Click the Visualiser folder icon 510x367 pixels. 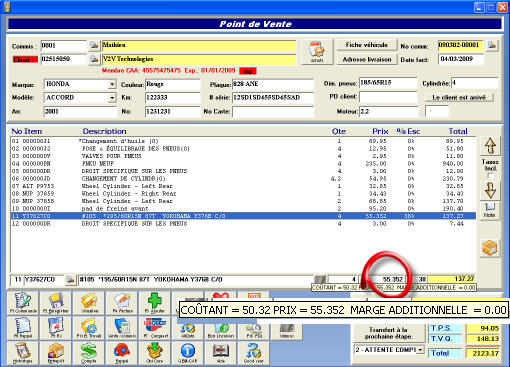[x=89, y=303]
